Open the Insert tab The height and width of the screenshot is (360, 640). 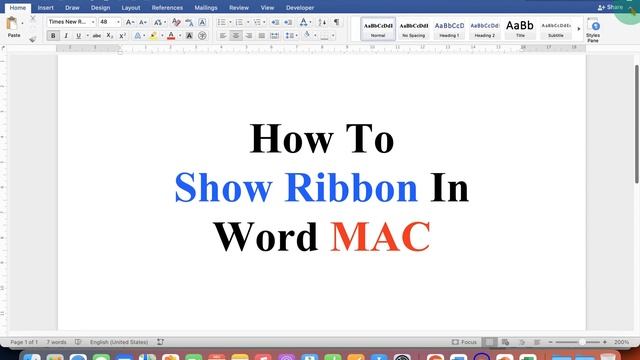45,8
